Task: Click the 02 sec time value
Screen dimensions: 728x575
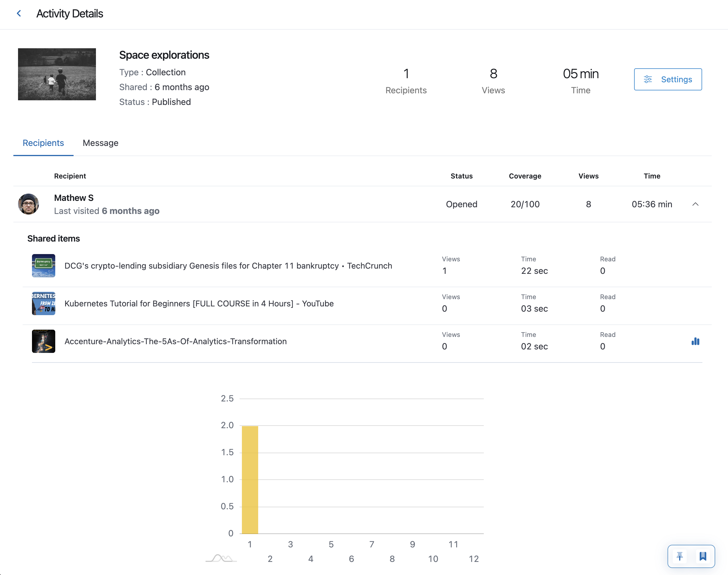Action: tap(534, 347)
